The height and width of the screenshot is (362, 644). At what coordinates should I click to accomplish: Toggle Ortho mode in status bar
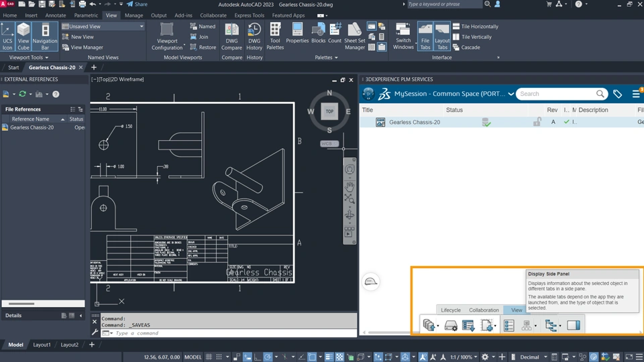[258, 357]
